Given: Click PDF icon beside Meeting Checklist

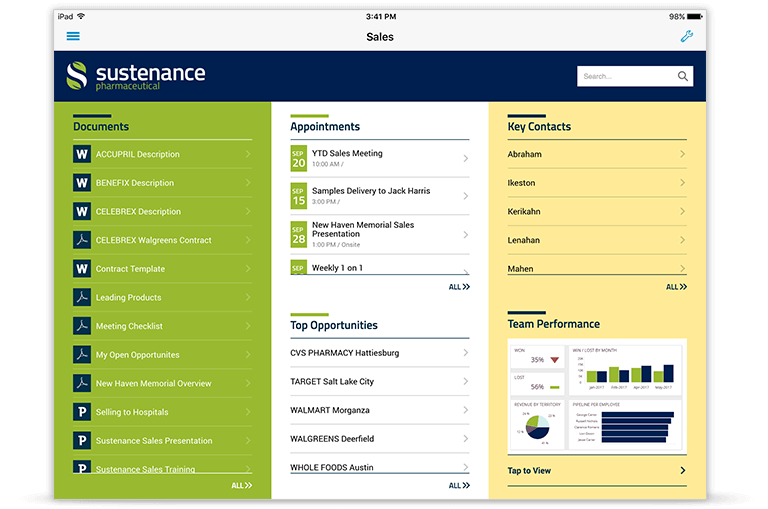Looking at the screenshot, I should pos(82,326).
